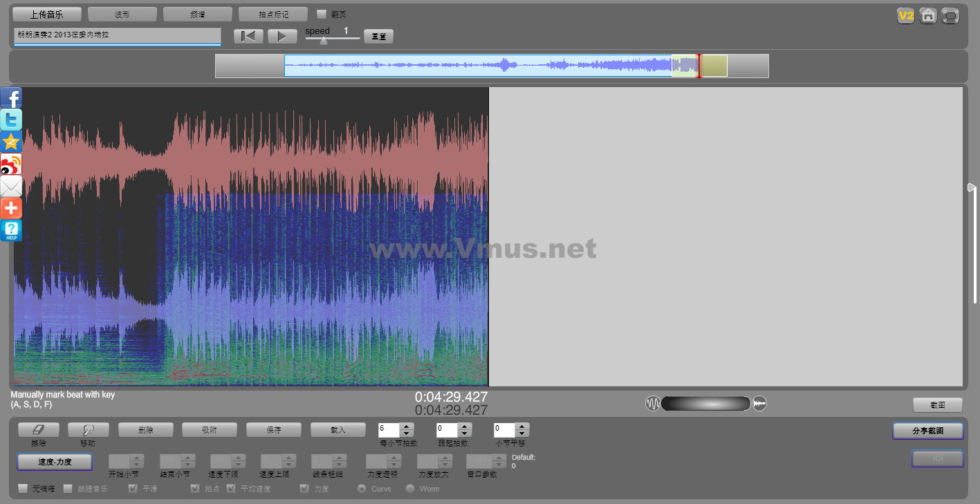
Task: Toggle fullscreen view icon
Action: (951, 15)
